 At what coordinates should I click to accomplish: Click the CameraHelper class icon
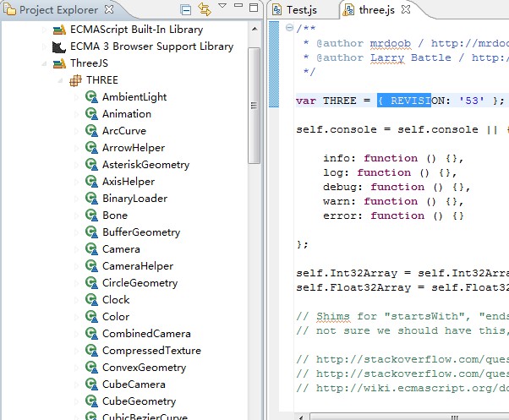91,266
